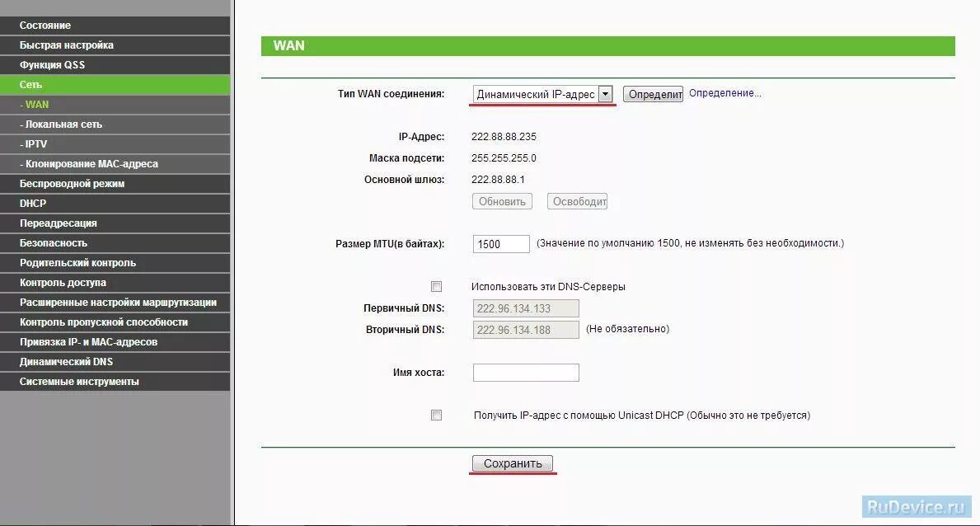Click the subnet mask value 255.255.255.0
This screenshot has height=526, width=980.
(x=504, y=158)
